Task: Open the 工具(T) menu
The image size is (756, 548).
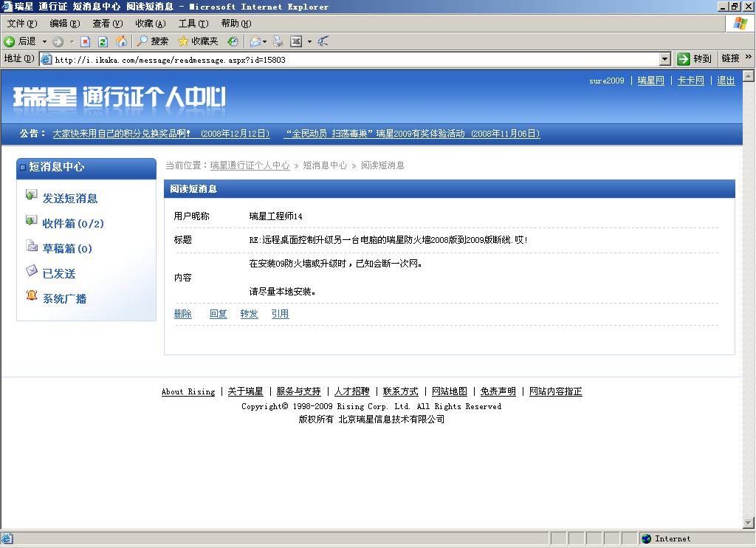Action: coord(193,23)
